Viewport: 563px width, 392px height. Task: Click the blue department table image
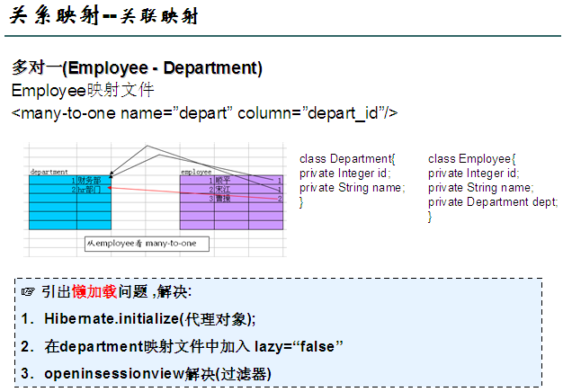click(70, 202)
